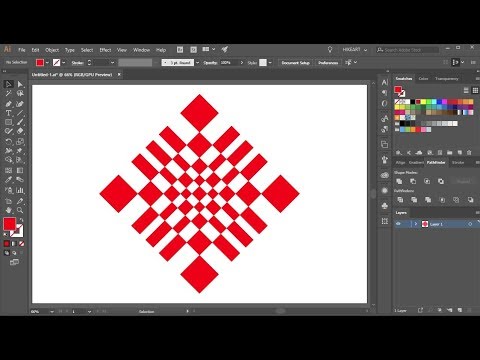Screen dimensions: 480x360
Task: Open brush definition dropdown arrow
Action: 197,62
